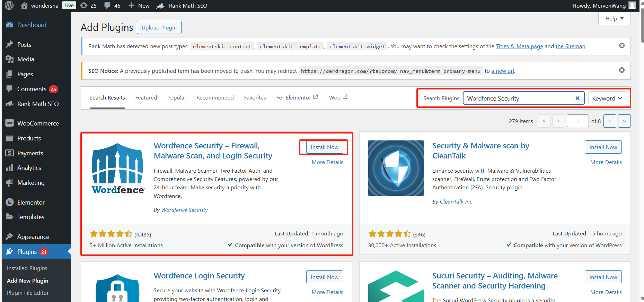Dismiss the SEO Notice about trashed term

(x=622, y=70)
